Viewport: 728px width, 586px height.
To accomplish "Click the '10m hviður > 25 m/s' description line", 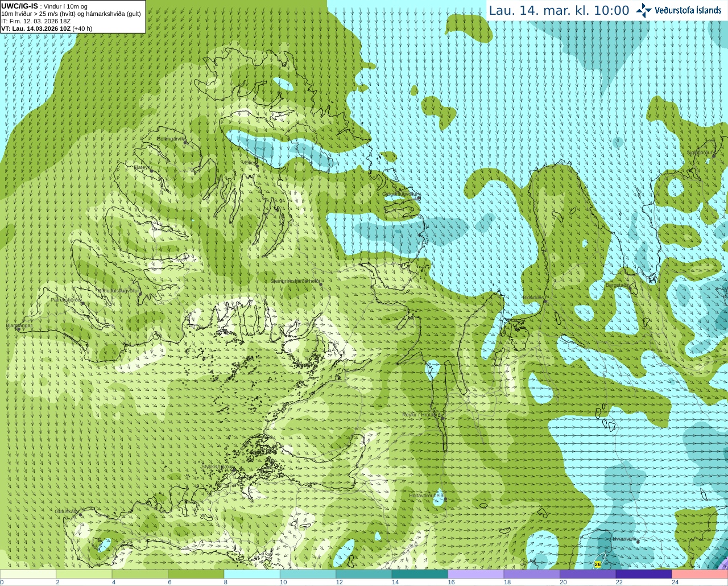I will 71,14.
